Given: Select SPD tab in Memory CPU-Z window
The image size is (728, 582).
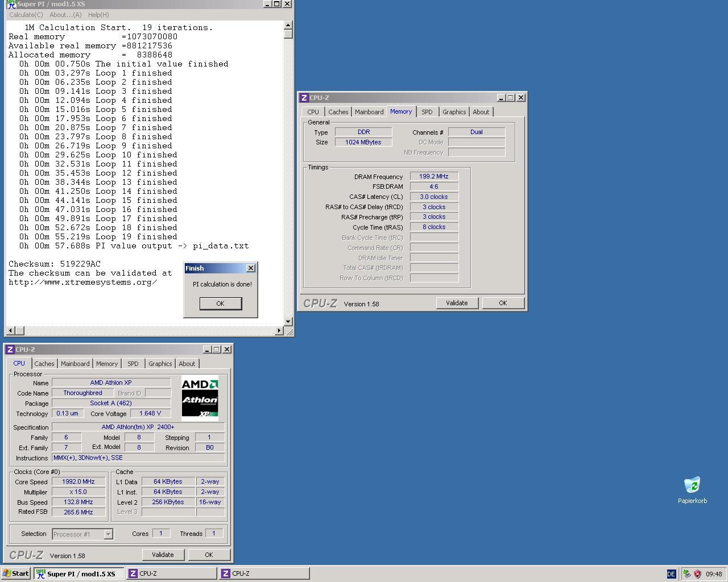Looking at the screenshot, I should coord(427,112).
